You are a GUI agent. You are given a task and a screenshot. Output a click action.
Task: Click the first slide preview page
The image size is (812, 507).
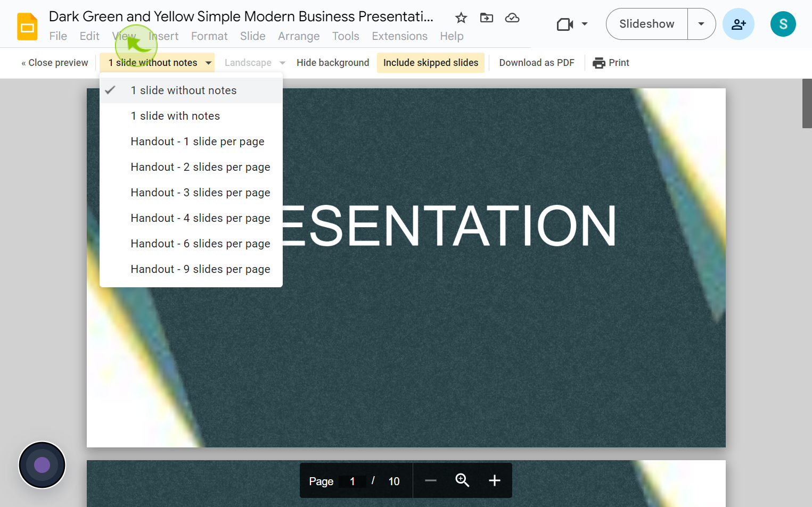tap(406, 268)
